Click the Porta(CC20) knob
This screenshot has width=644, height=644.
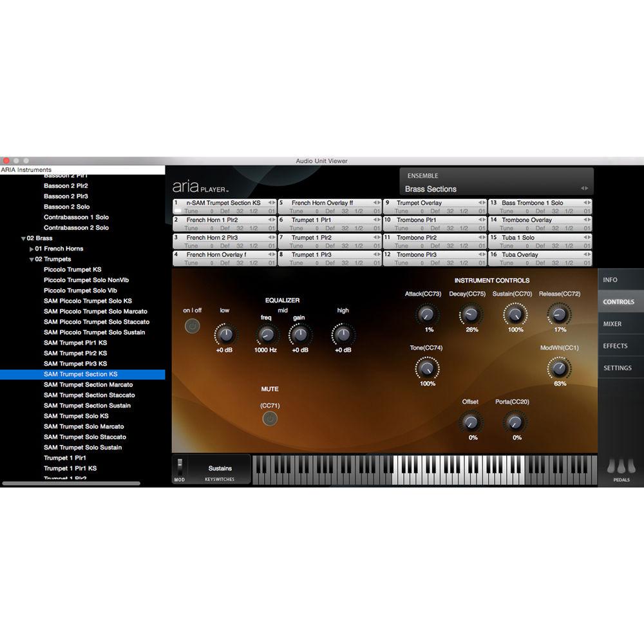pyautogui.click(x=514, y=422)
